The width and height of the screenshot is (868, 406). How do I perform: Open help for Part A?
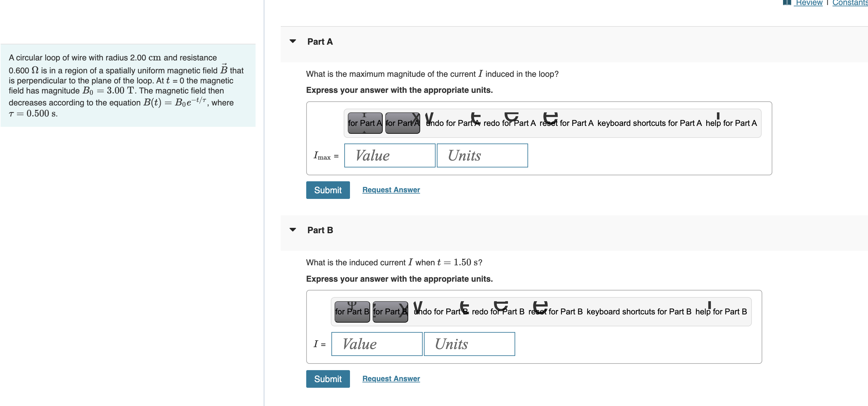(x=731, y=123)
